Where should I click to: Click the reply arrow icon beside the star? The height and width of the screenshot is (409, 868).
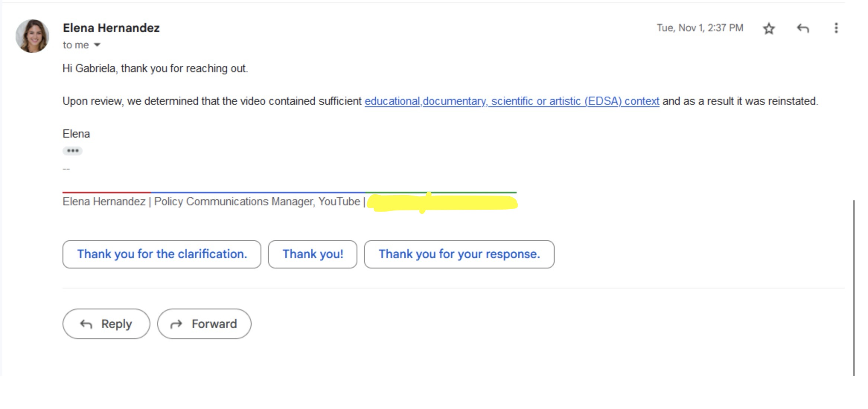click(802, 28)
